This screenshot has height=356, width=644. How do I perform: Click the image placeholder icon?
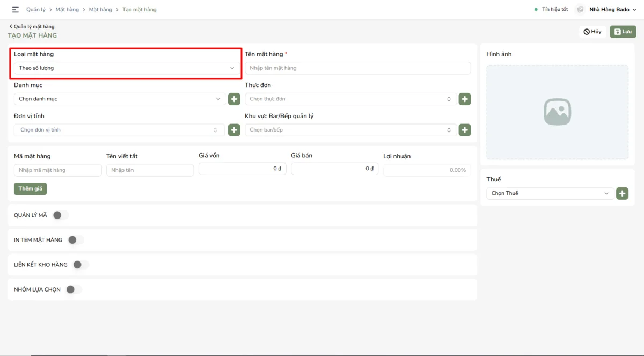[x=557, y=112]
